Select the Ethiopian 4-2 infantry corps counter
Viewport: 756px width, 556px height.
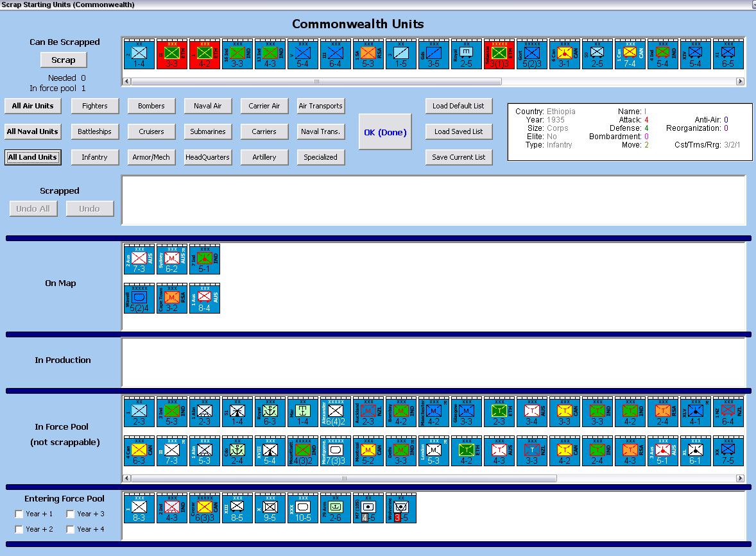[x=205, y=54]
